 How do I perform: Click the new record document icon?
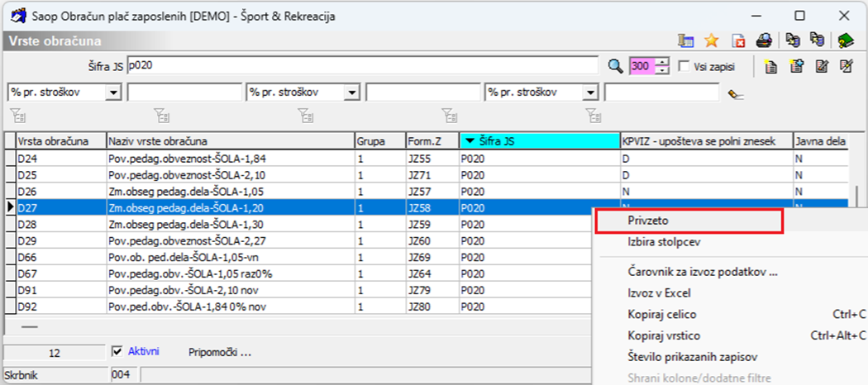click(x=770, y=66)
